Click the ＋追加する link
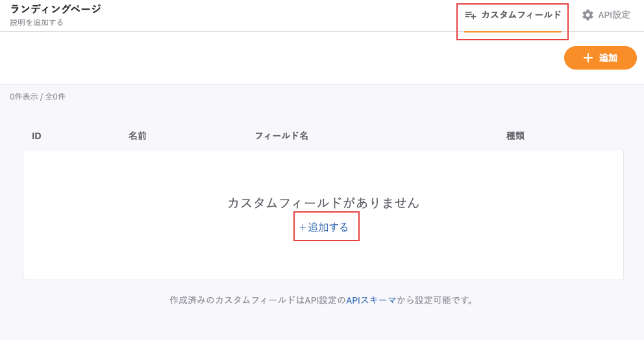The height and width of the screenshot is (340, 644). 324,228
